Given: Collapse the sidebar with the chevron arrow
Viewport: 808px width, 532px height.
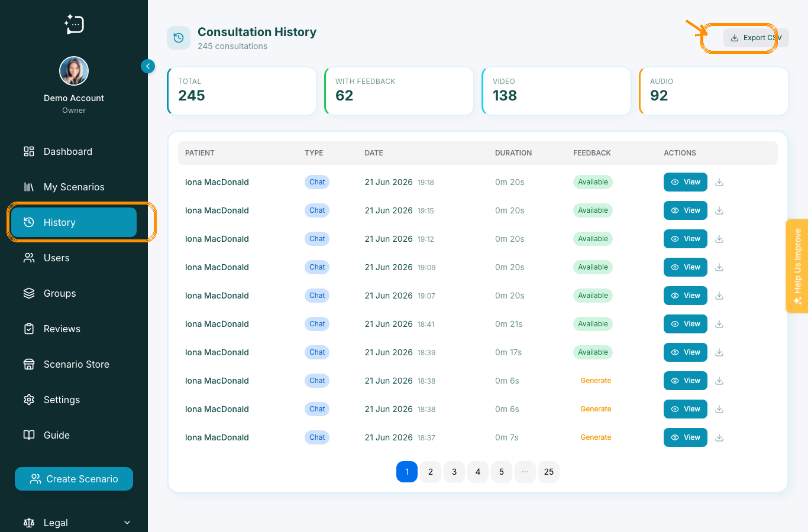Looking at the screenshot, I should click(x=148, y=66).
